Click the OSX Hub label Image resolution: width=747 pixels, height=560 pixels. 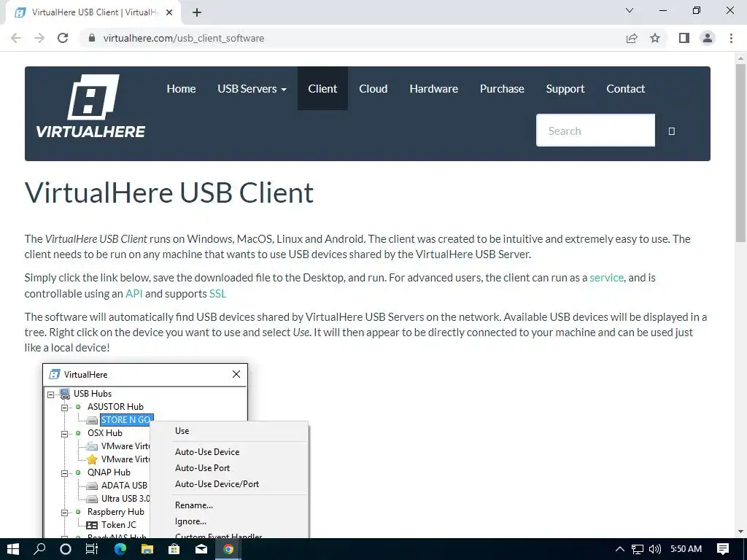click(x=105, y=433)
